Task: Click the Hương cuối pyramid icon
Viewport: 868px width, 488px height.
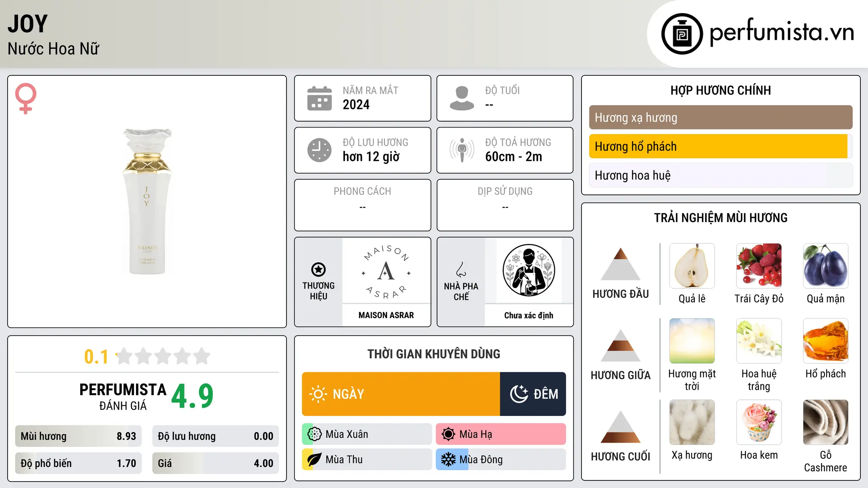Action: pos(620,427)
